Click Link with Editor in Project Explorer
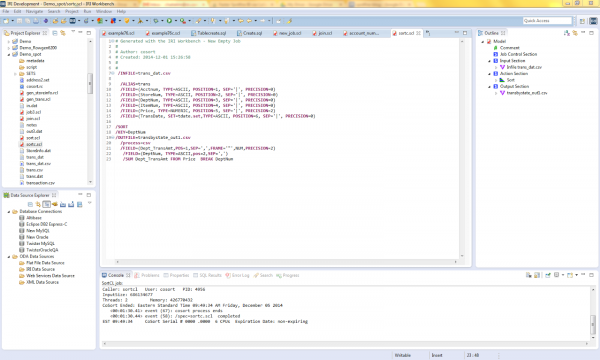600x360 pixels. [63, 33]
